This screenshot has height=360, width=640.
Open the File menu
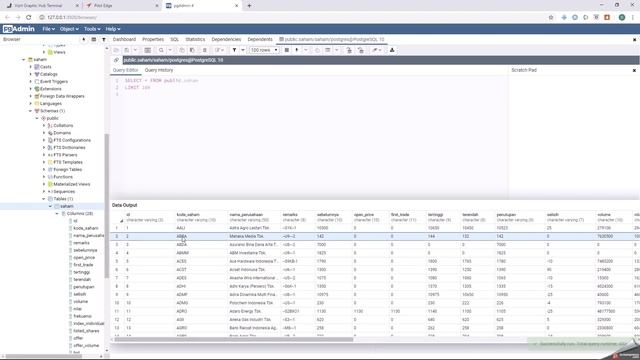pyautogui.click(x=48, y=29)
